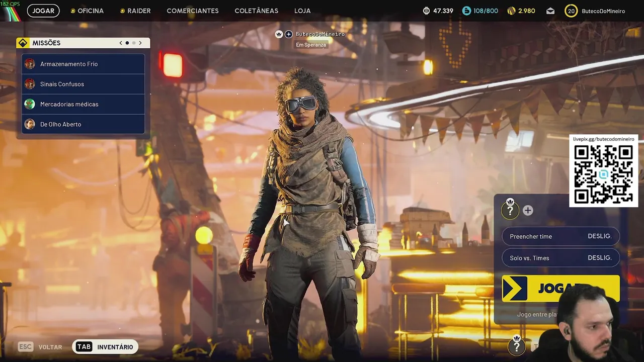
Task: Go to previous missions page arrow
Action: point(121,43)
